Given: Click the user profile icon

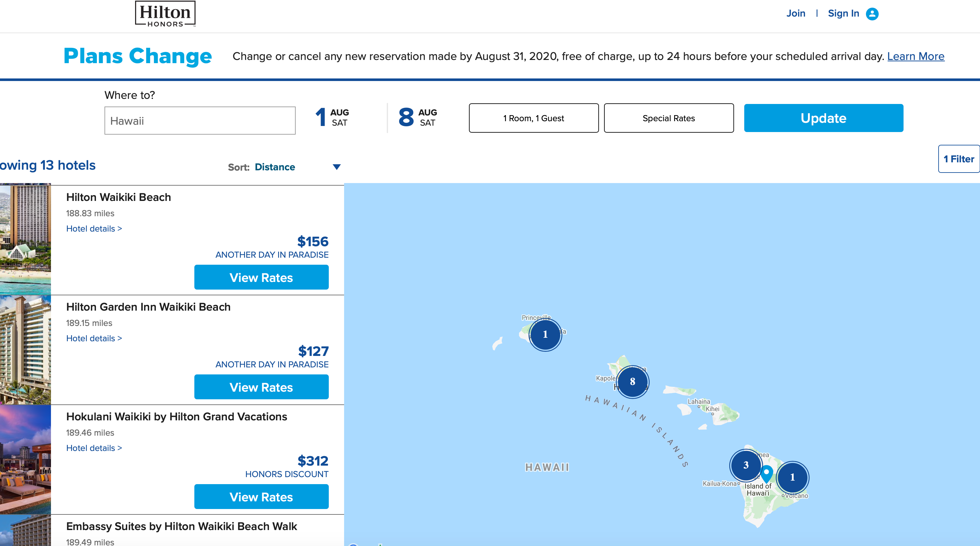Looking at the screenshot, I should (x=872, y=14).
